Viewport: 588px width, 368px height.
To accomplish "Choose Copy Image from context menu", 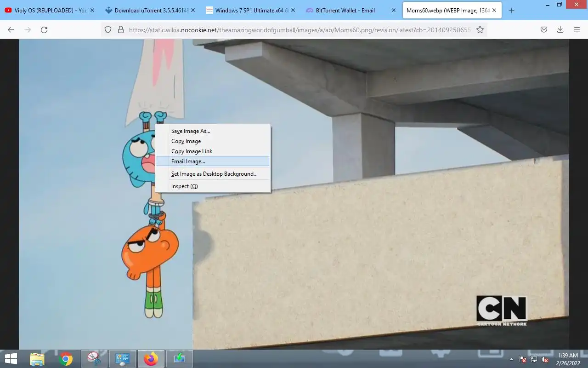I will click(213, 141).
